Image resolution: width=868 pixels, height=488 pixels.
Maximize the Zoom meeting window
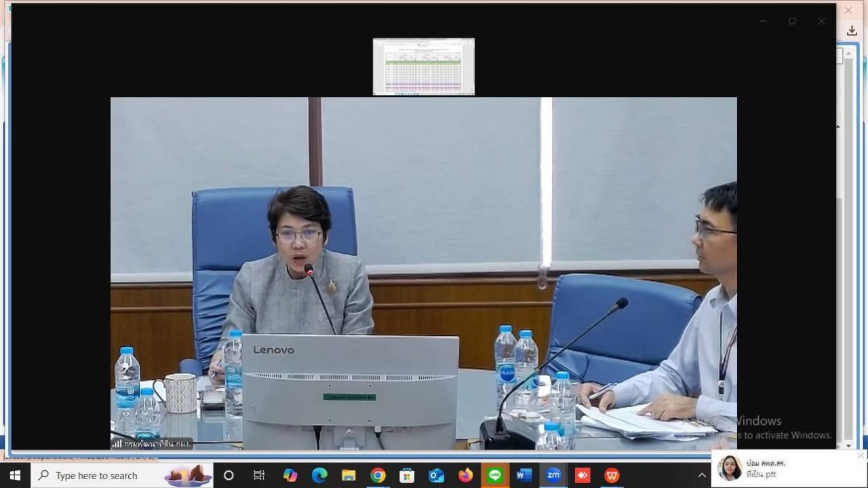[x=792, y=21]
